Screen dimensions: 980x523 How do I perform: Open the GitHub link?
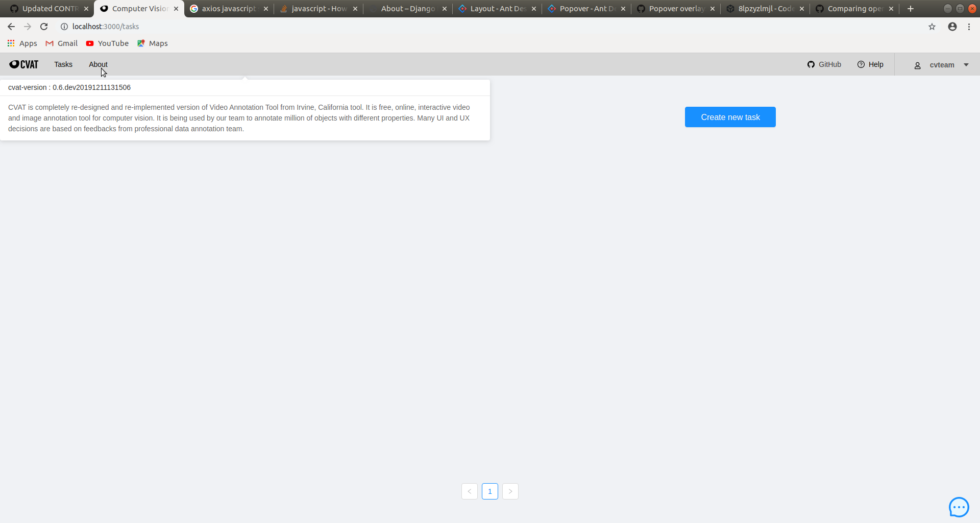coord(824,64)
